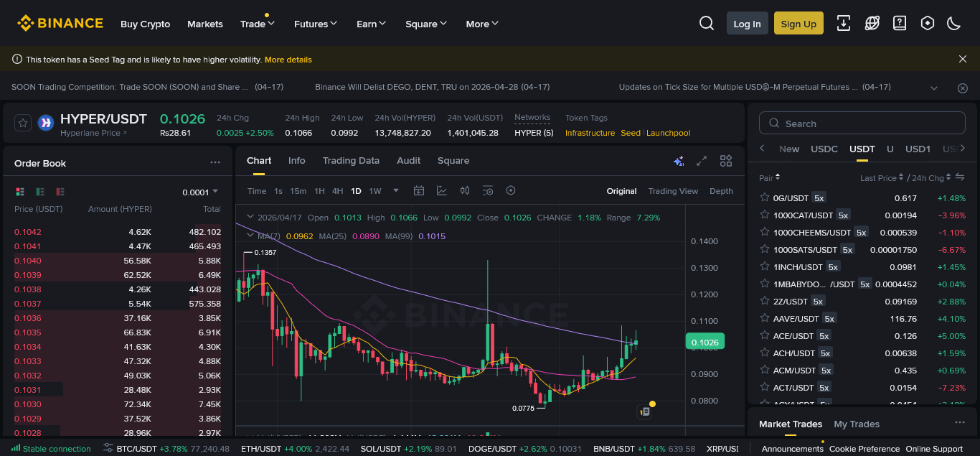Switch chart to Trading View mode
This screenshot has width=980, height=456.
click(673, 191)
